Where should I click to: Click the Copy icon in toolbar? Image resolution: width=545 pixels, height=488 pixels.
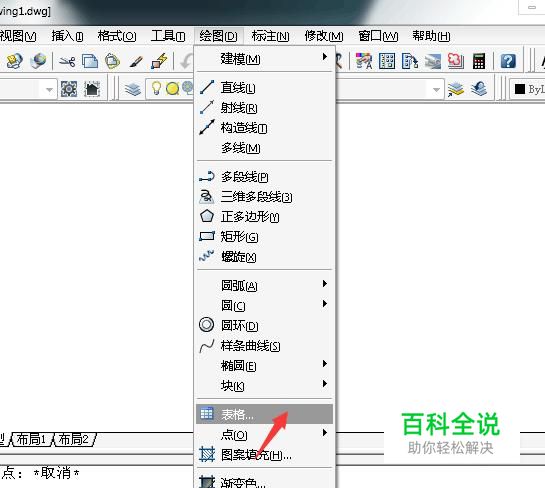point(90,62)
